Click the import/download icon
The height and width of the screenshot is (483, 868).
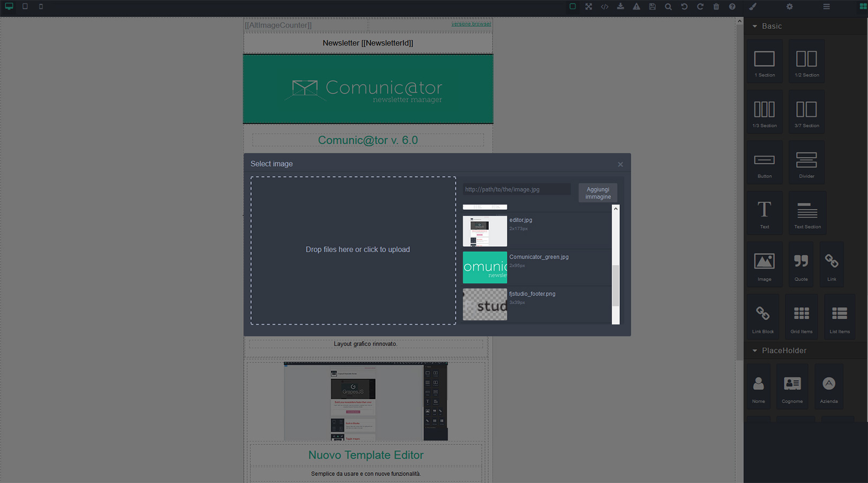(620, 6)
